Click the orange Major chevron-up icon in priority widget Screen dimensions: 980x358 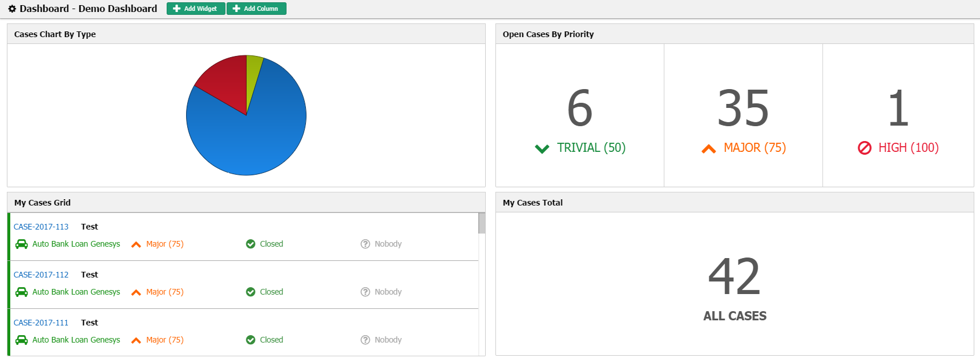pos(709,148)
